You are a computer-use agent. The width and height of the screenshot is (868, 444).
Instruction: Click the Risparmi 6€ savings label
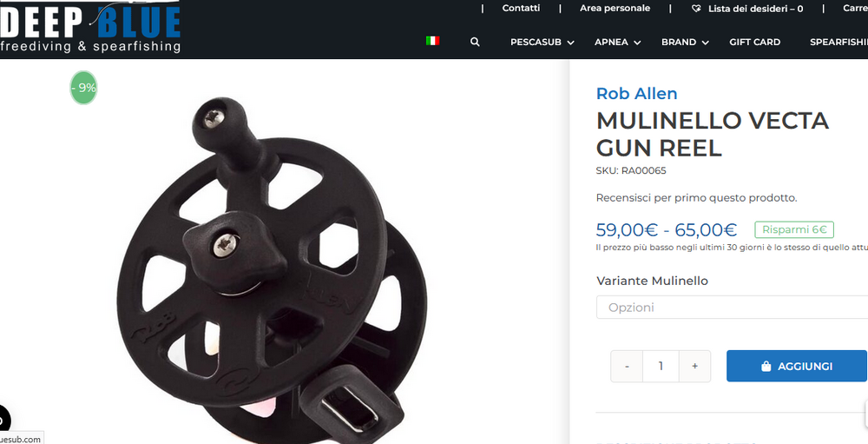point(794,229)
